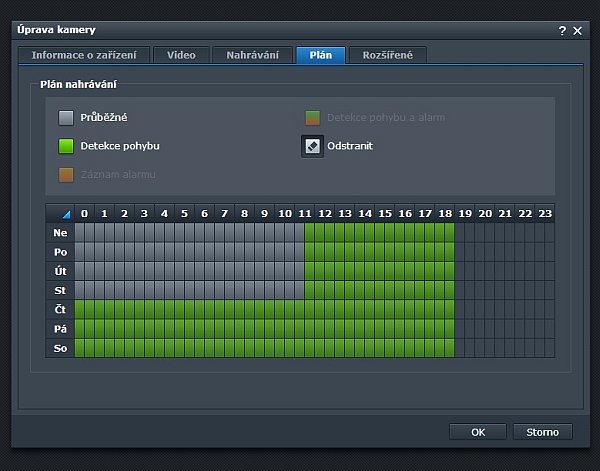This screenshot has width=600, height=471.
Task: Select hour 9 column header
Action: pyautogui.click(x=265, y=213)
